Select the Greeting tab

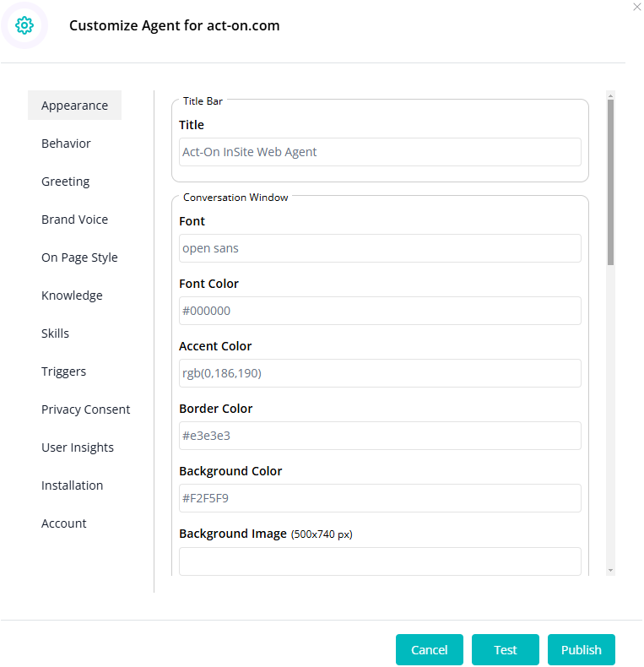click(x=66, y=182)
